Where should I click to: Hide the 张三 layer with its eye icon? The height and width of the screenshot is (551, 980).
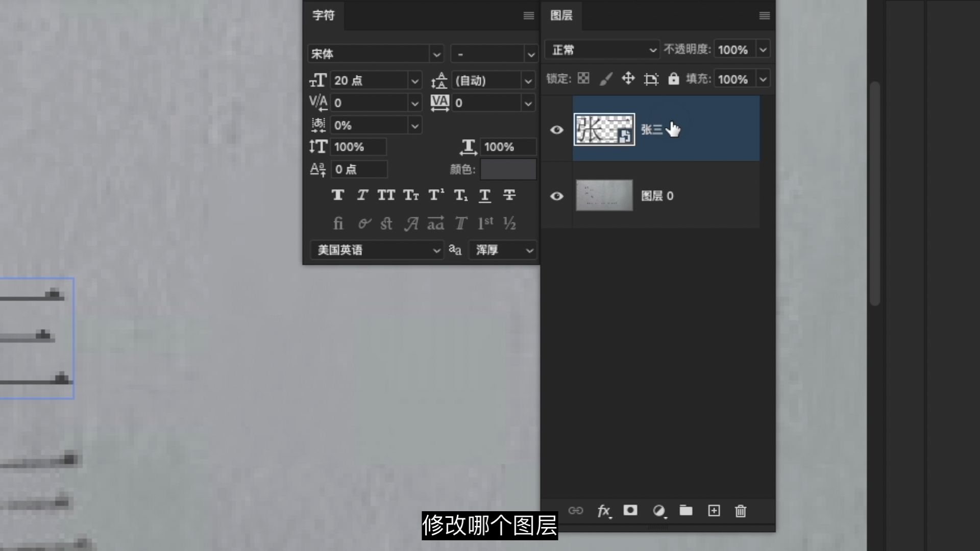pos(557,130)
